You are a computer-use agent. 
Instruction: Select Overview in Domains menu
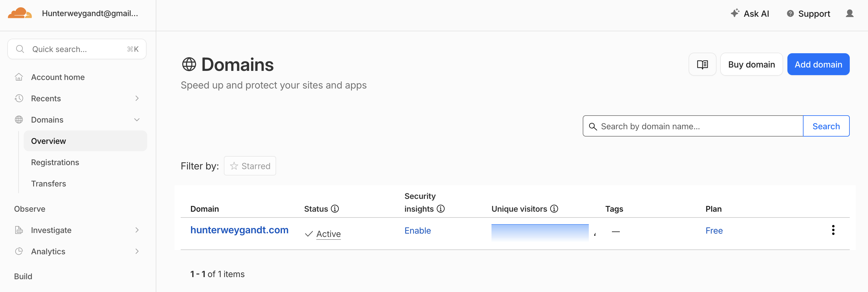pos(85,141)
